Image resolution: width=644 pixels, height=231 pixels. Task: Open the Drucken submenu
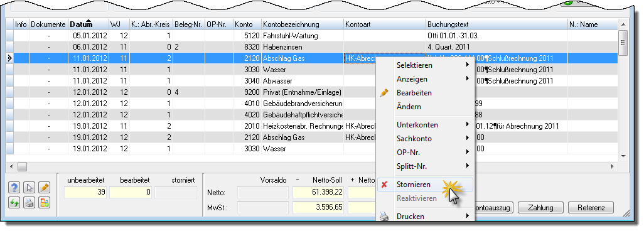[425, 216]
